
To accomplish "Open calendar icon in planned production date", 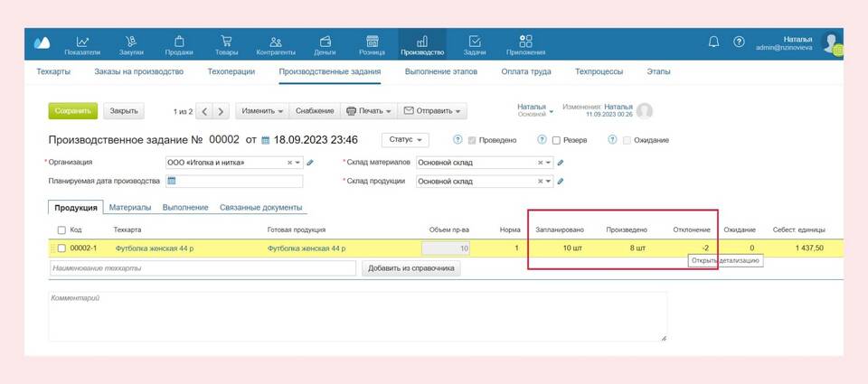I will [171, 181].
